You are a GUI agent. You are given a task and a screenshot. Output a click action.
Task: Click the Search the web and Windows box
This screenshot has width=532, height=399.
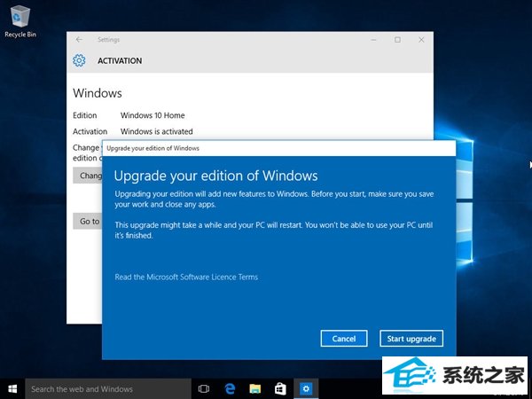point(108,389)
